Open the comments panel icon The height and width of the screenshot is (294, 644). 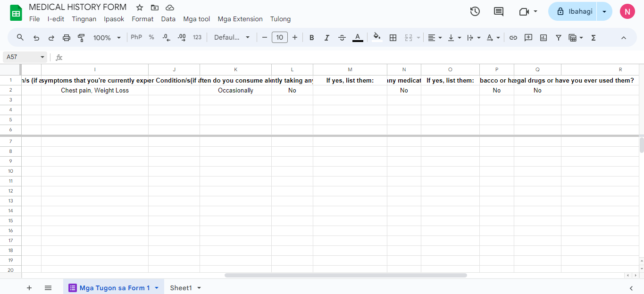pyautogui.click(x=499, y=11)
